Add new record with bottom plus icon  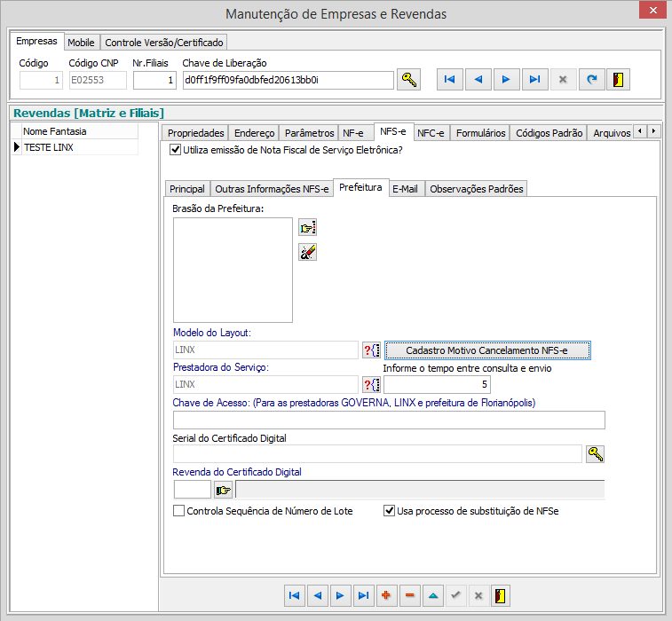pyautogui.click(x=386, y=595)
